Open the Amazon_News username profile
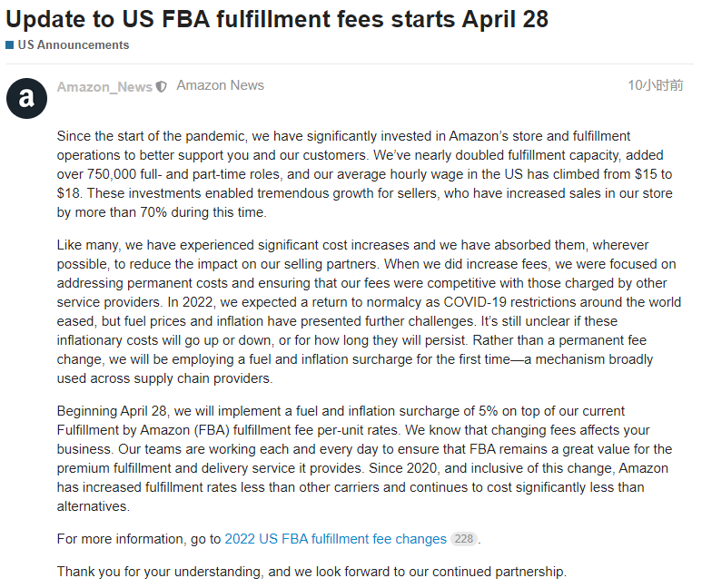Screen dimensions: 702x588 pos(104,87)
